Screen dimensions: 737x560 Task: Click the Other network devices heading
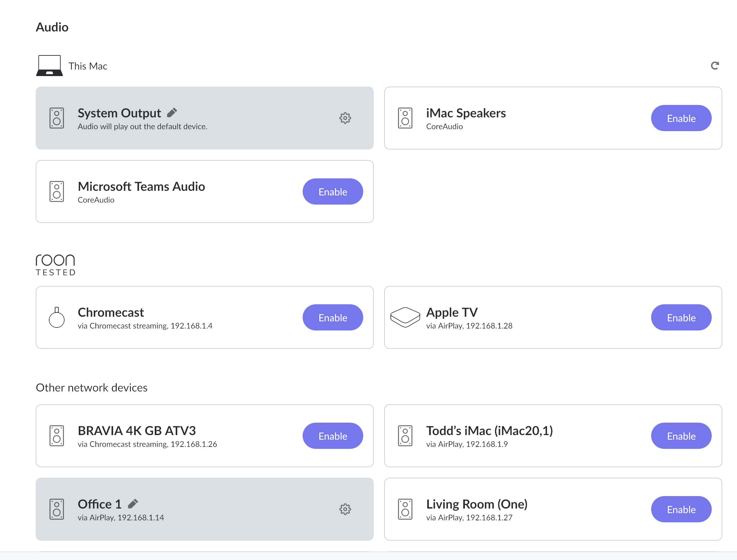(92, 388)
